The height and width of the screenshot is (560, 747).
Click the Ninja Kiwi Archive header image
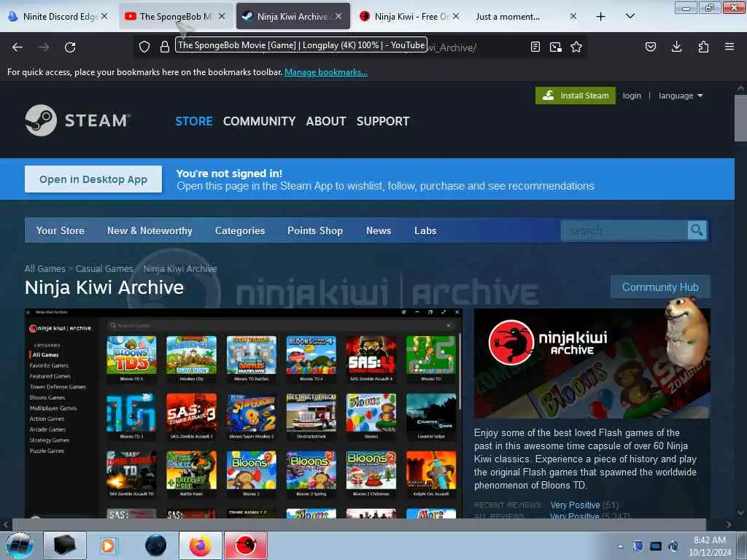(592, 363)
